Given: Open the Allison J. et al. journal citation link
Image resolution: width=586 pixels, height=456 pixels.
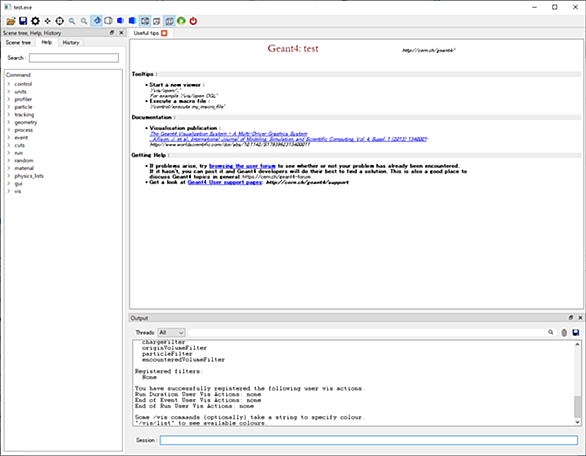Looking at the screenshot, I should (x=288, y=139).
